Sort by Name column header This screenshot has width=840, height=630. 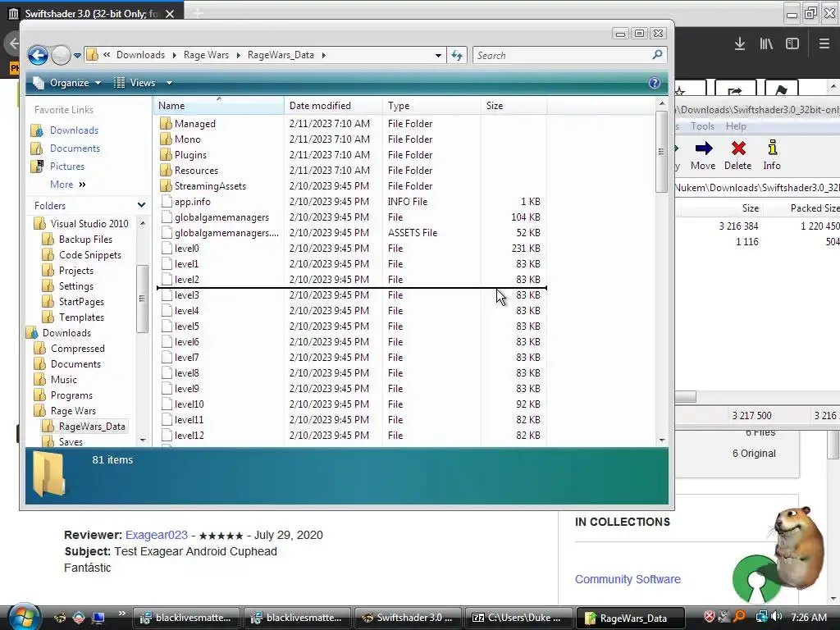pyautogui.click(x=218, y=106)
